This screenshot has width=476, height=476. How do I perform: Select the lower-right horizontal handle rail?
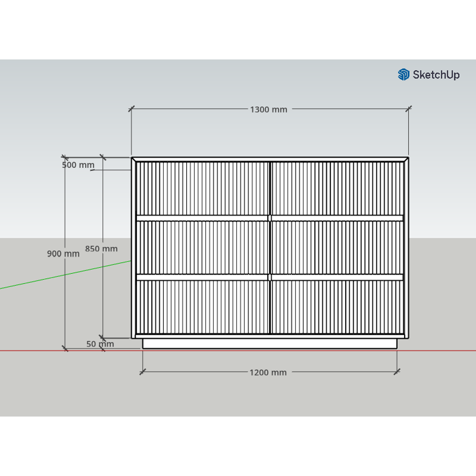pyautogui.click(x=337, y=277)
